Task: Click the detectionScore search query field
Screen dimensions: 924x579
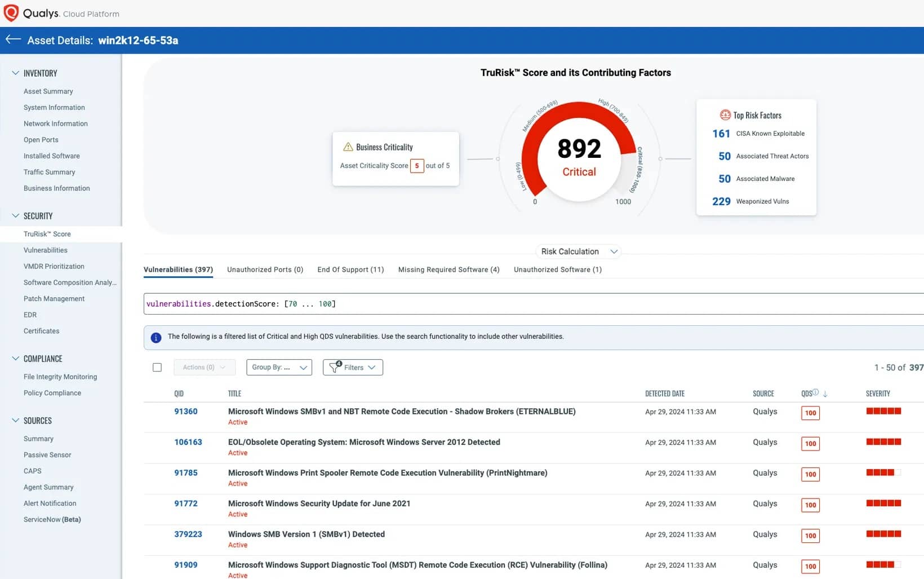Action: point(507,304)
